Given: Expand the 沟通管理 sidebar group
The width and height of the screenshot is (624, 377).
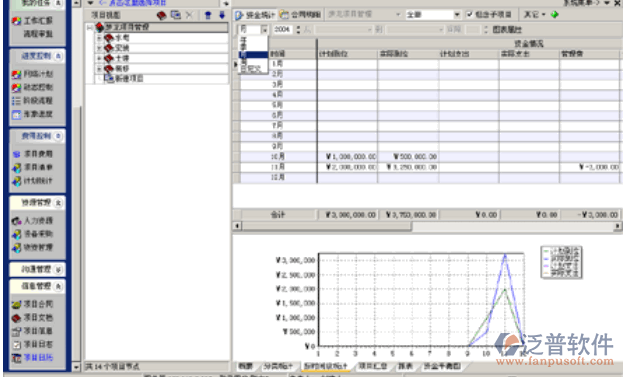Looking at the screenshot, I should click(x=58, y=270).
